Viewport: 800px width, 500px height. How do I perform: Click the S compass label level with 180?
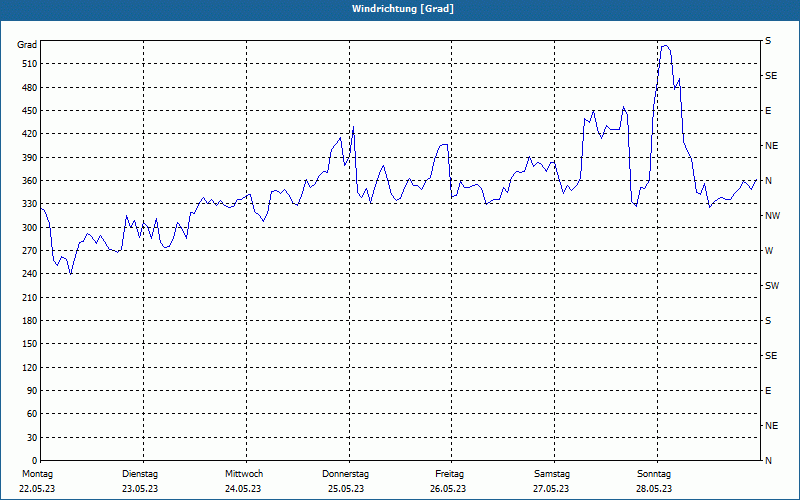click(768, 320)
